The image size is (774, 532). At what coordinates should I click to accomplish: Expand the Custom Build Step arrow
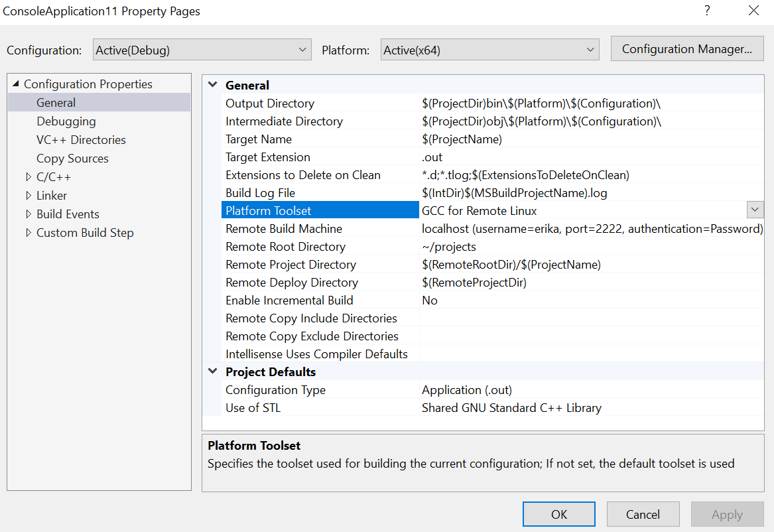[x=29, y=233]
